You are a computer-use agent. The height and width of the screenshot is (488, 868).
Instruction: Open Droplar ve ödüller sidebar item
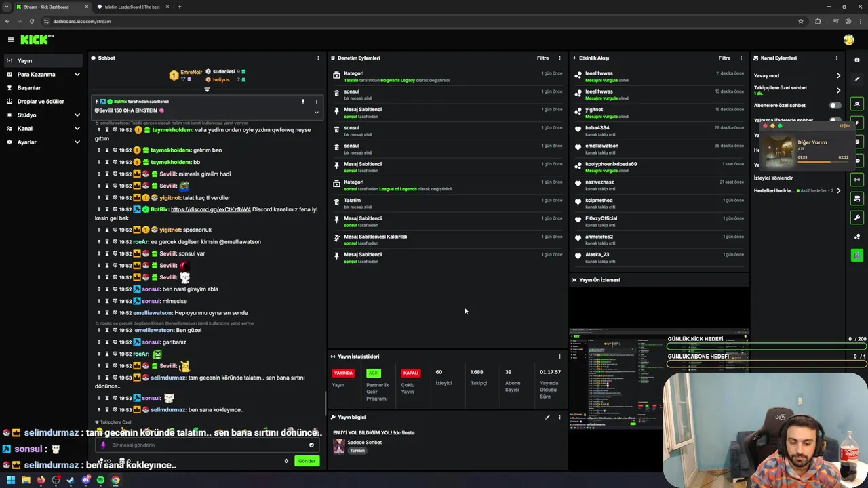click(41, 102)
